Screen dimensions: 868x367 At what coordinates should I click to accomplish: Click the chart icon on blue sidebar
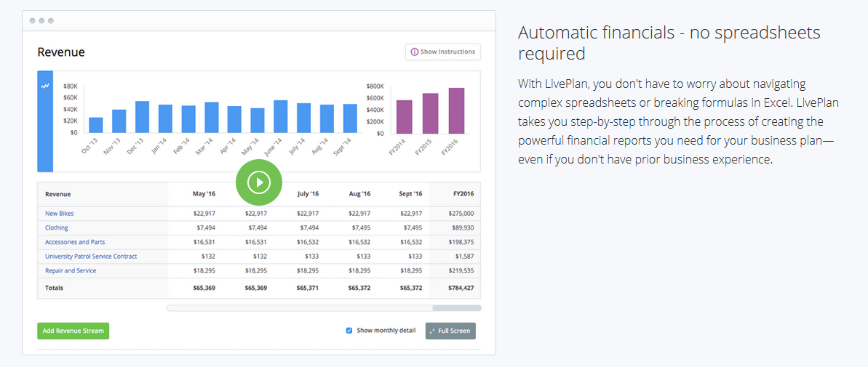pyautogui.click(x=45, y=86)
